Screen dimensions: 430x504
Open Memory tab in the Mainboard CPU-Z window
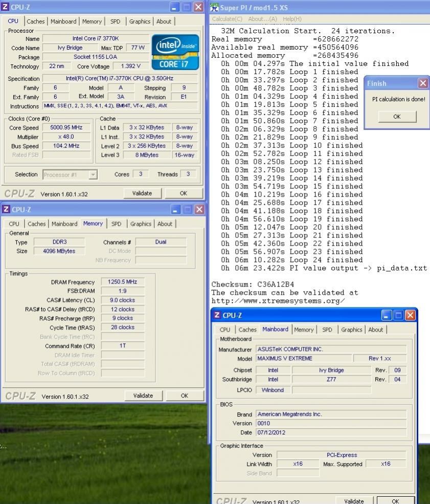[x=304, y=330]
